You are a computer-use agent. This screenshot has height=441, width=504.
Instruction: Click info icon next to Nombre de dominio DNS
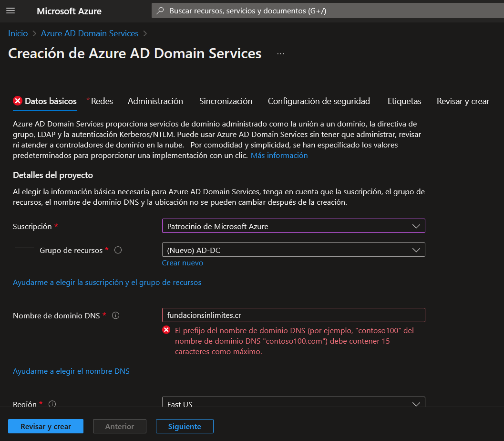pos(116,315)
